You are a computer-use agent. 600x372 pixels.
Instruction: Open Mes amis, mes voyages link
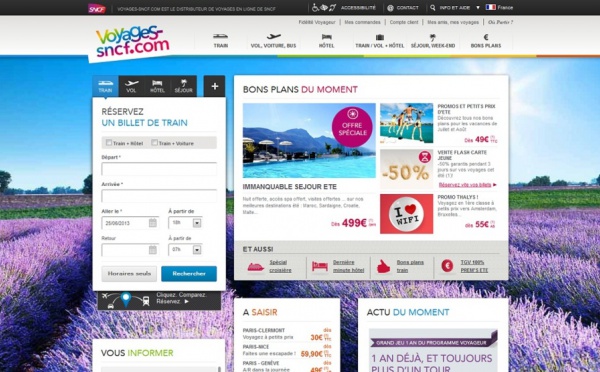click(453, 22)
